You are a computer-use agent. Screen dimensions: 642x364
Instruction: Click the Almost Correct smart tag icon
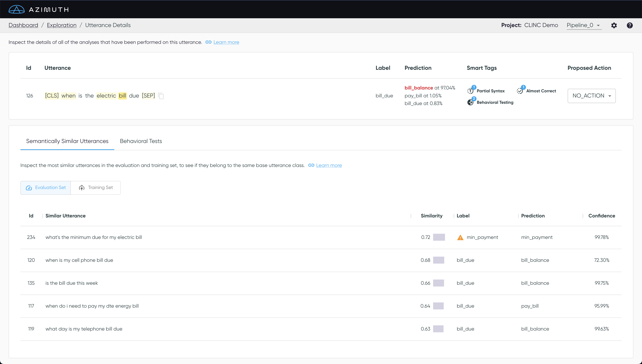point(520,91)
